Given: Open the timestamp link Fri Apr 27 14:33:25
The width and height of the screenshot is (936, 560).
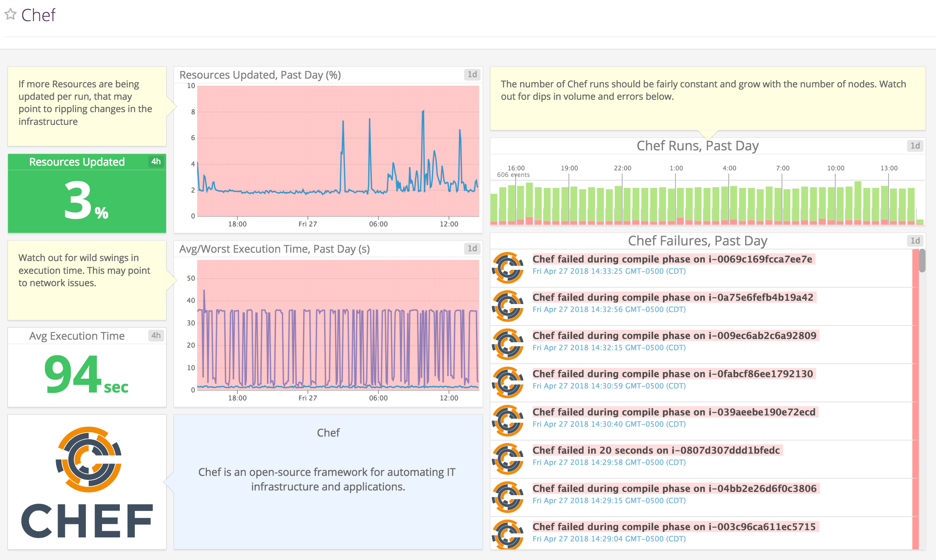Looking at the screenshot, I should point(609,271).
